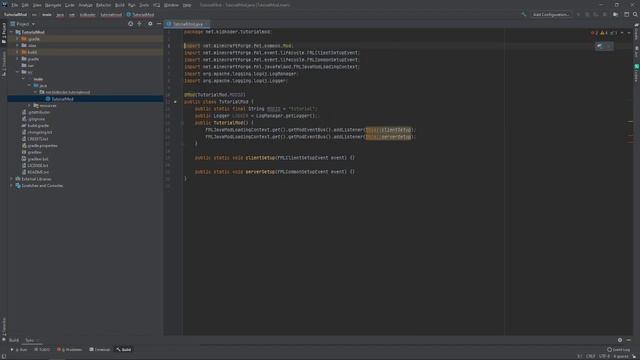Image resolution: width=640 pixels, height=360 pixels.
Task: Toggle the Structure tool window side tab
Action: pos(4,64)
